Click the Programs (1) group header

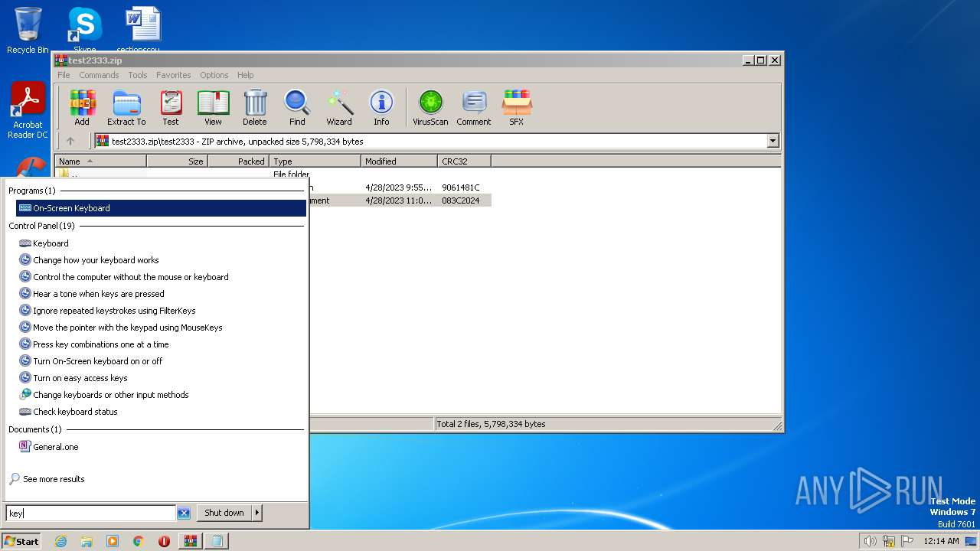click(x=32, y=191)
